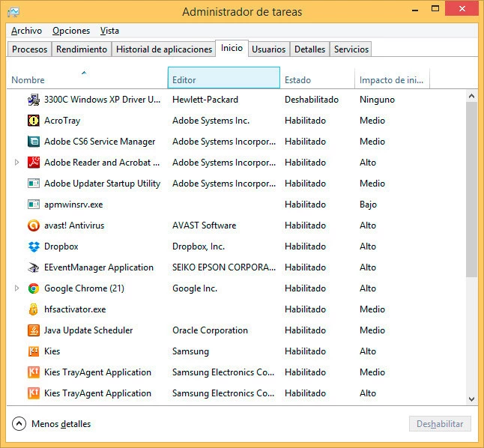Select the avast! Antivirus icon
This screenshot has width=484, height=448.
pos(34,225)
